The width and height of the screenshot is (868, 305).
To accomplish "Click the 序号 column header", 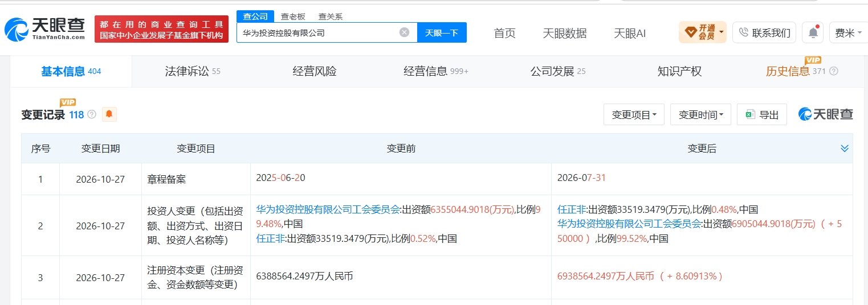I will [x=40, y=149].
